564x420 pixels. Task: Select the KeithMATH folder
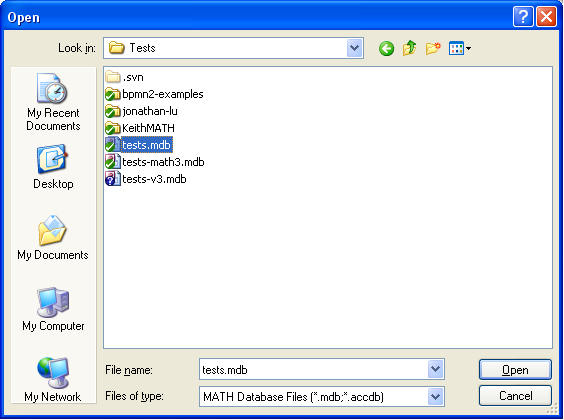click(140, 128)
